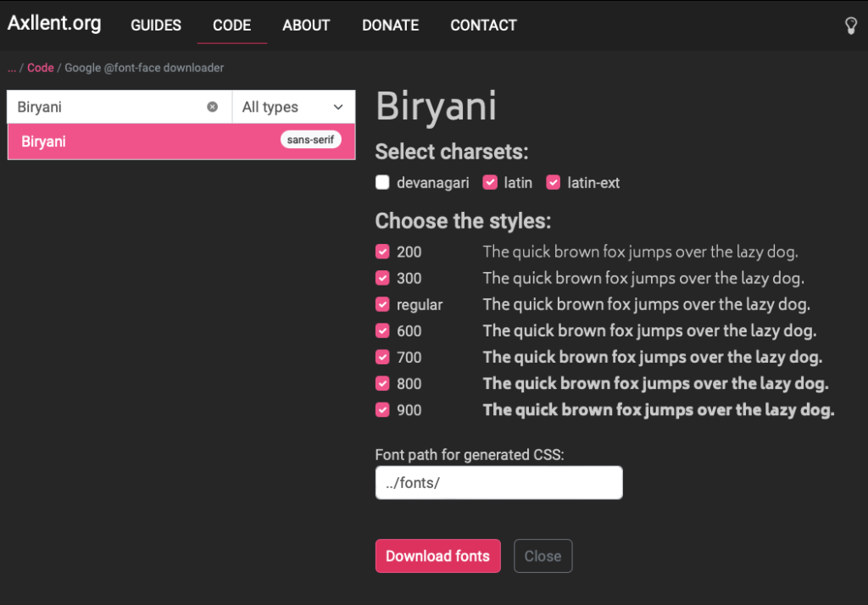The width and height of the screenshot is (868, 605).
Task: Click the 200 weight sample sentence
Action: click(x=641, y=252)
